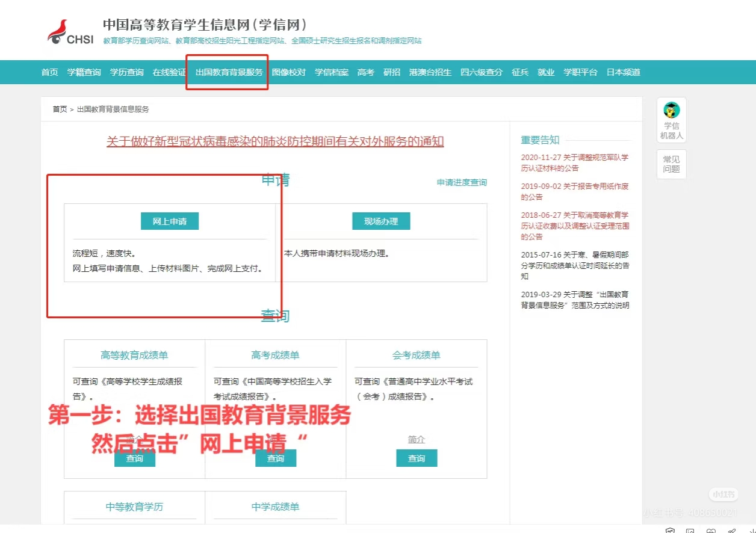Open the 申请进度查询 link
The width and height of the screenshot is (756, 533).
462,182
